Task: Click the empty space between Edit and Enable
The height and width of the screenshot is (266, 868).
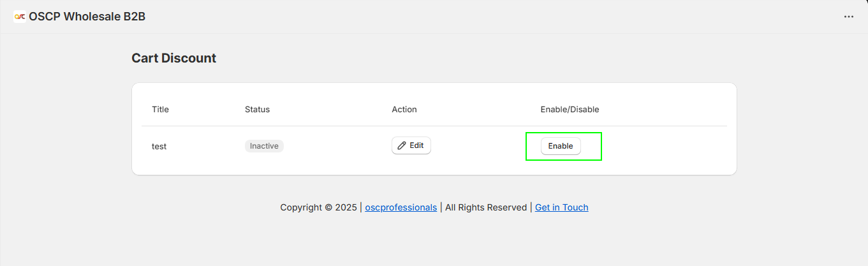Action: click(x=485, y=146)
